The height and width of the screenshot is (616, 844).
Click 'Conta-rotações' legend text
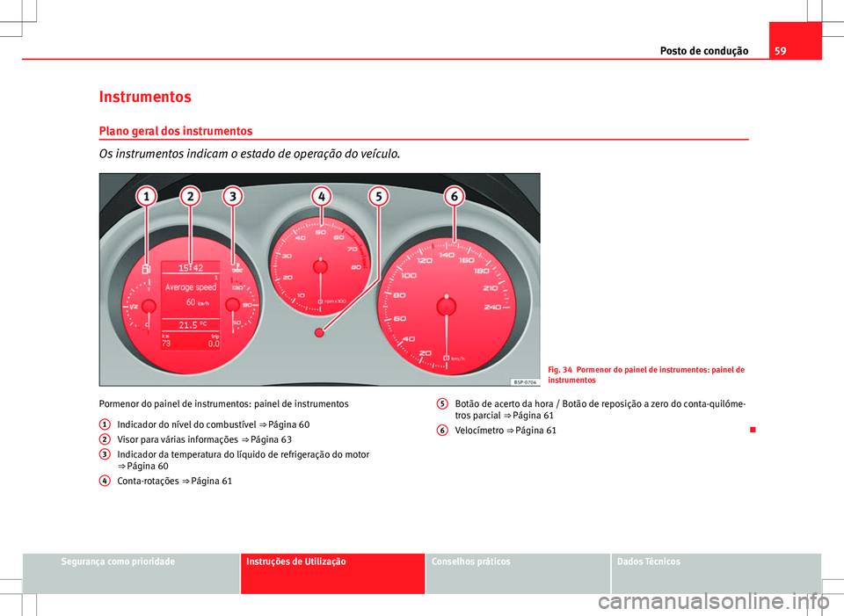148,481
